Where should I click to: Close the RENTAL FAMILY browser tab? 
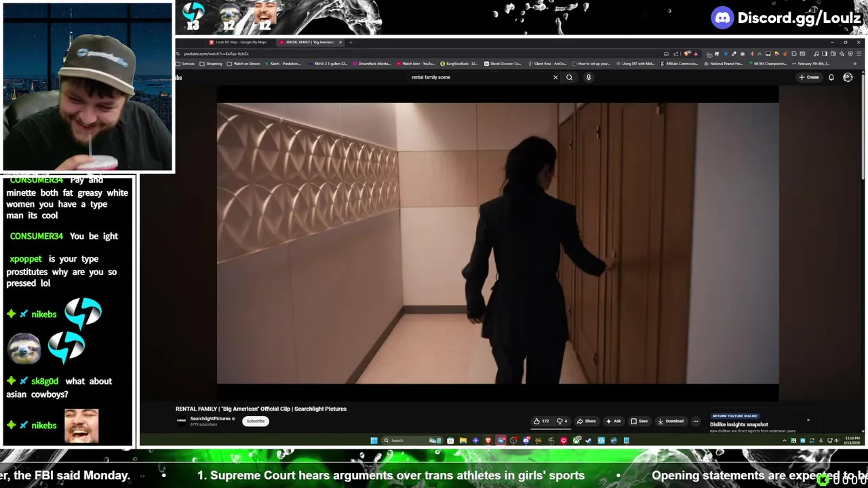(x=340, y=42)
